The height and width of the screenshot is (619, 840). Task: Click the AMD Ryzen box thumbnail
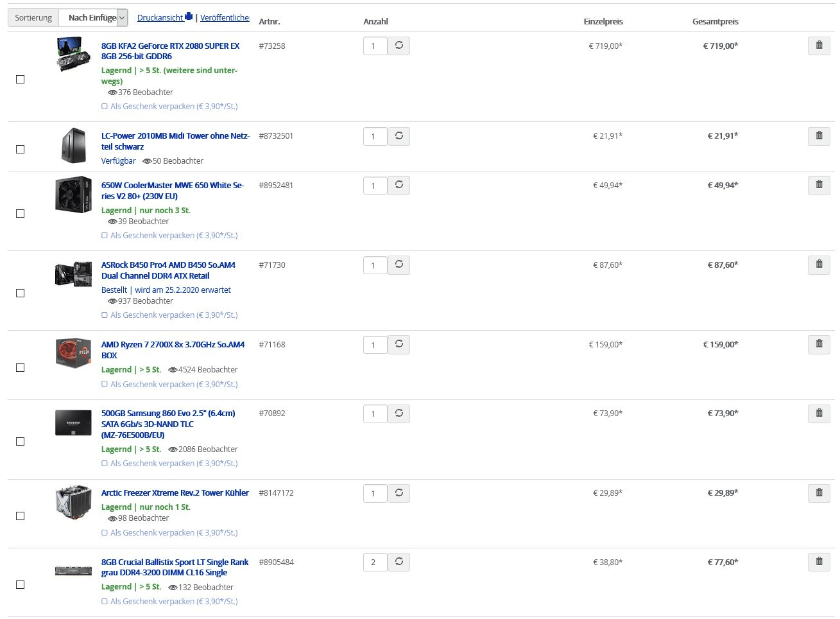[73, 353]
